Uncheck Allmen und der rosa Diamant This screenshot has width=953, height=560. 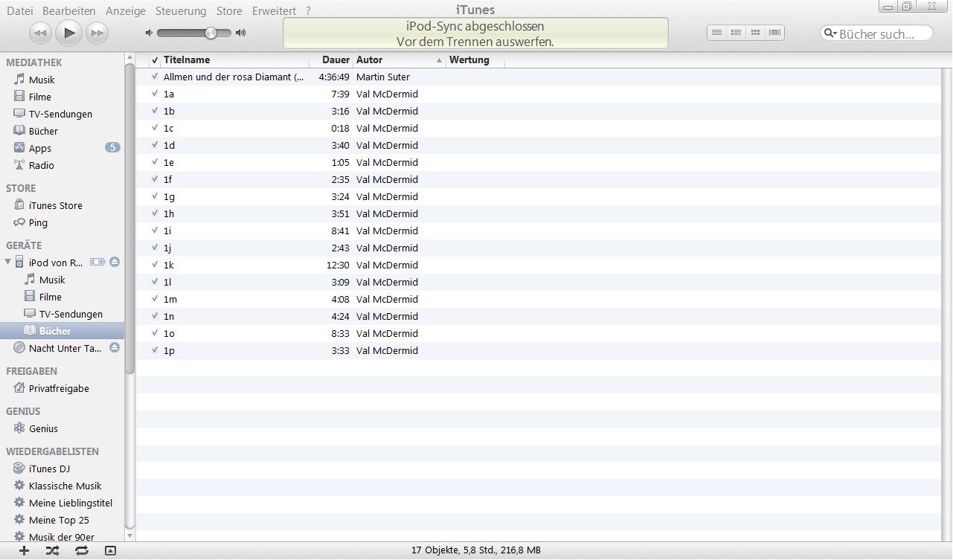155,77
